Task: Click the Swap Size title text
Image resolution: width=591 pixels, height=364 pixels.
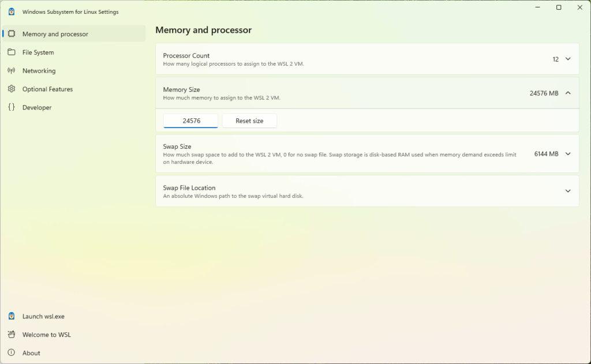Action: point(177,146)
